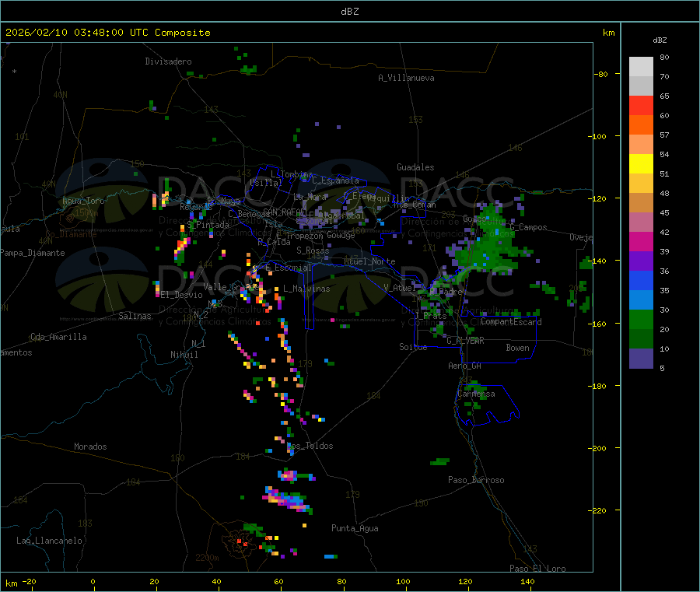
Task: Click the L_Malvinas map label
Action: coord(306,289)
